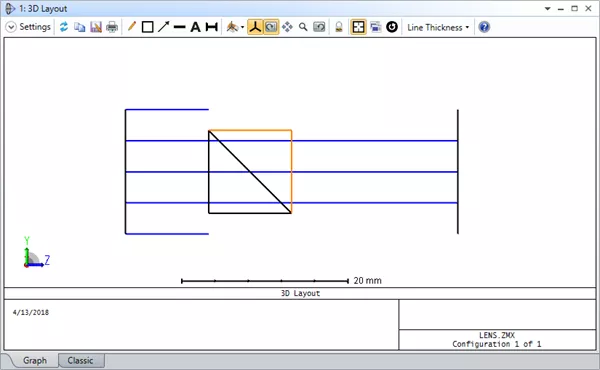Select the rectangle drawing tool
Screen dimensions: 600x370
148,27
